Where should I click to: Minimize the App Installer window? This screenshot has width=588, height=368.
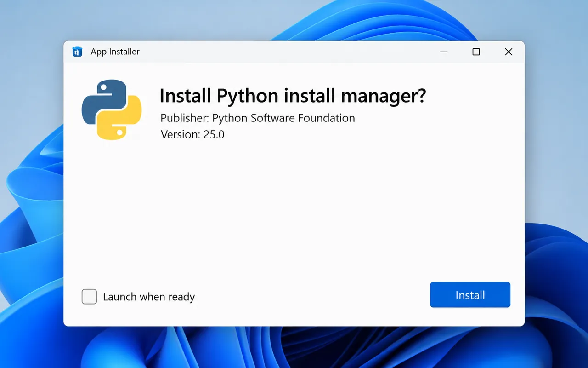[x=444, y=52]
